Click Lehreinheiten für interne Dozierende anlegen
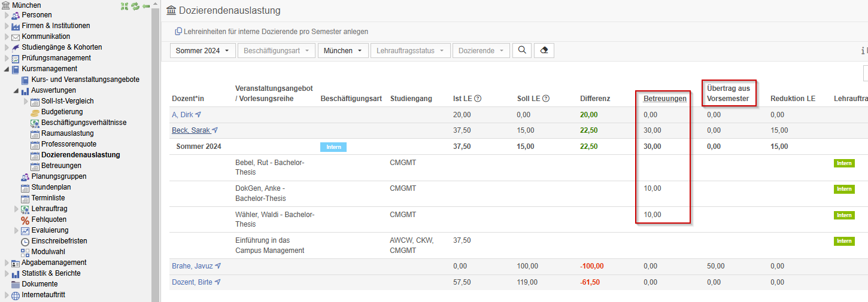 tap(271, 32)
